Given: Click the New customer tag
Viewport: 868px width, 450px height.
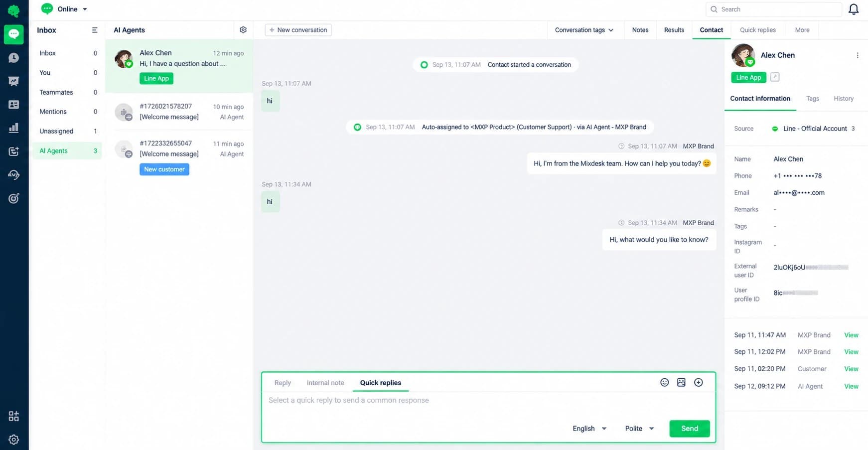Looking at the screenshot, I should coord(164,169).
